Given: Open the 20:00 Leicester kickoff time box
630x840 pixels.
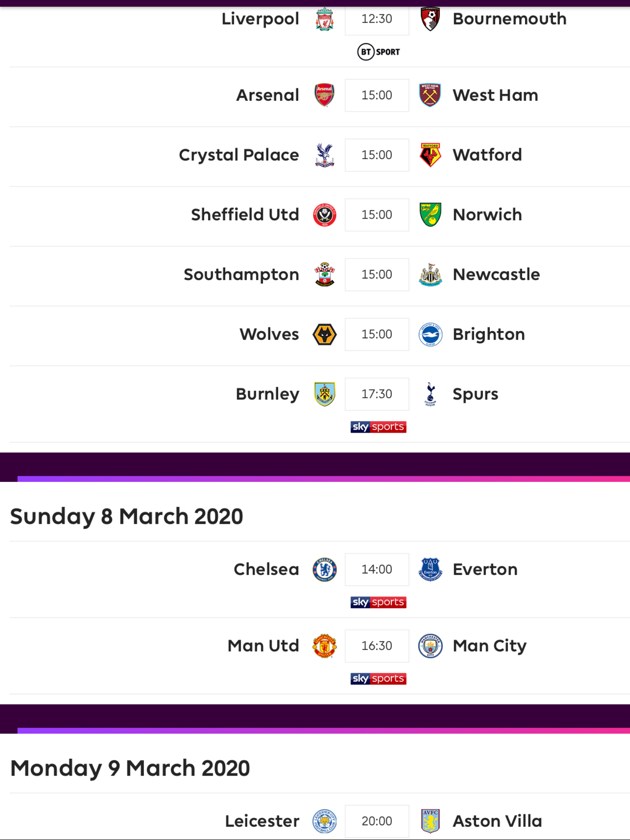Looking at the screenshot, I should (x=377, y=821).
